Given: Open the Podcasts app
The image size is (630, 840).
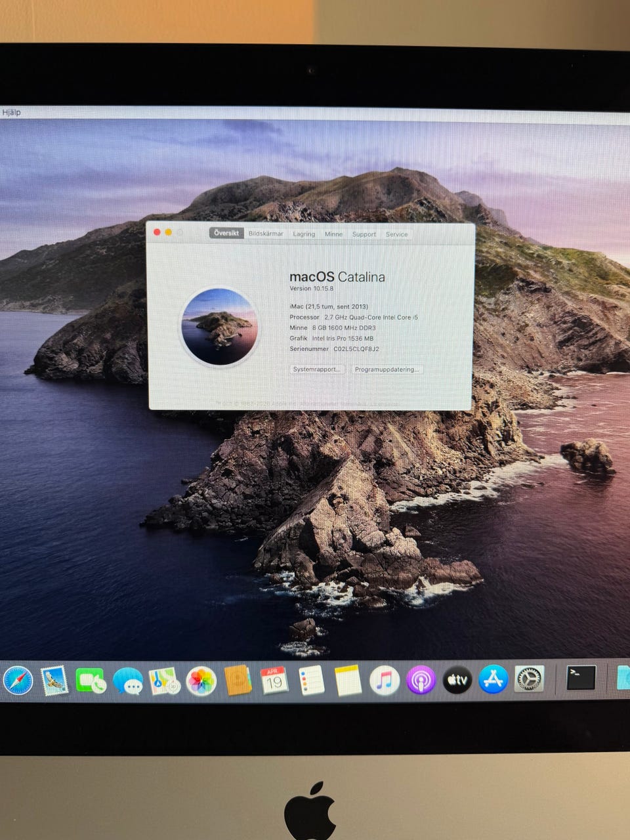Looking at the screenshot, I should (421, 681).
